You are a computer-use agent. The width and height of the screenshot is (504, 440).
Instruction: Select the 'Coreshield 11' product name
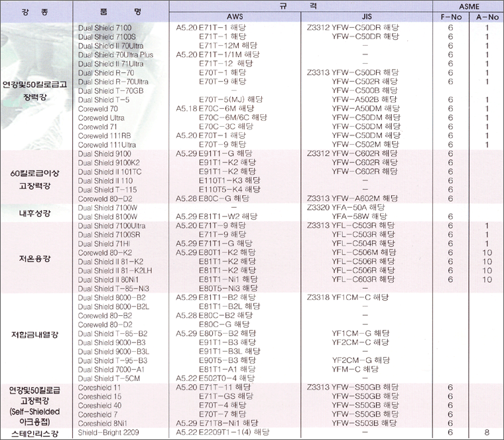click(99, 388)
